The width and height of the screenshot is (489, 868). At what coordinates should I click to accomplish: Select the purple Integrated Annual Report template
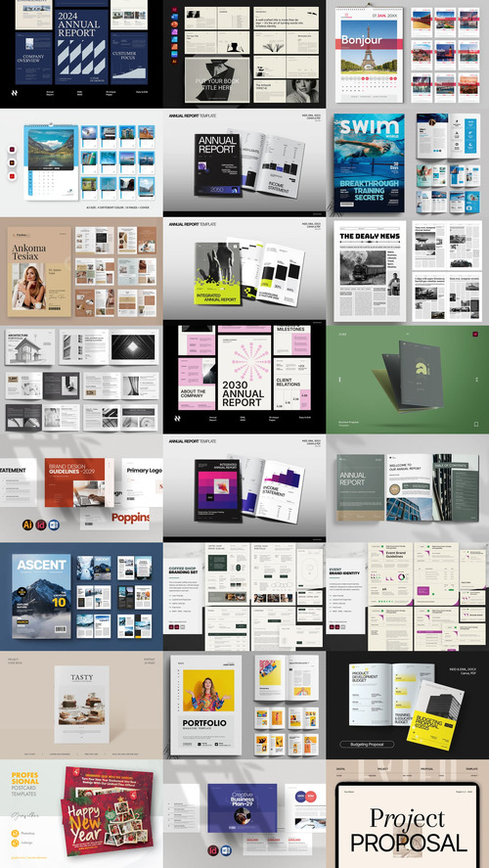[244, 487]
